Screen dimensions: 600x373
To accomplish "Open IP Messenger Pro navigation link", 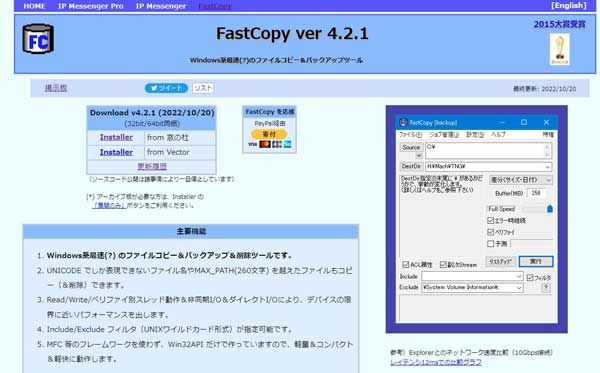I will (91, 6).
